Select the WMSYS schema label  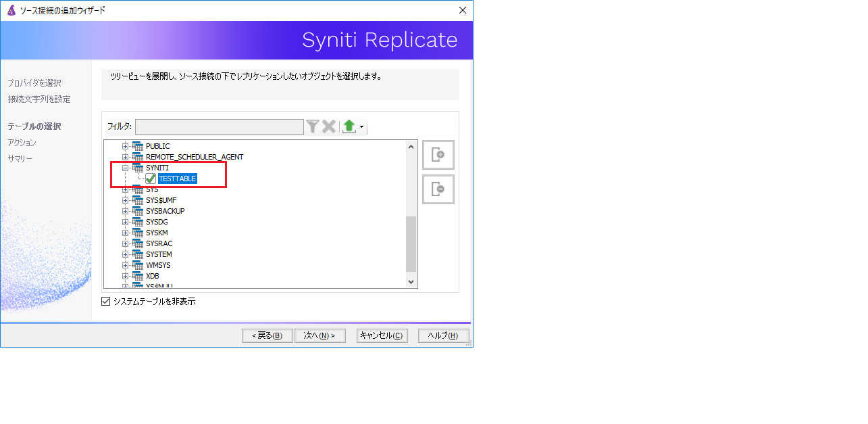(x=158, y=265)
